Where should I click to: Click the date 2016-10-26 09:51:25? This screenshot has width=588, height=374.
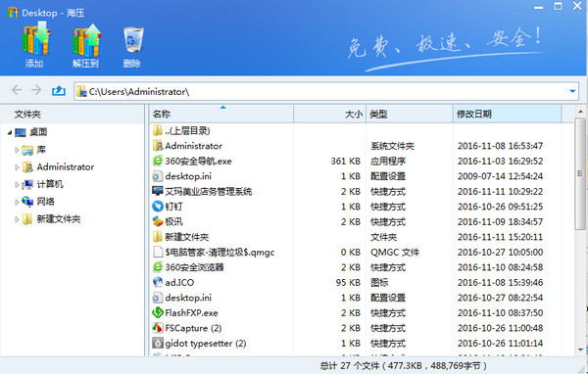500,207
